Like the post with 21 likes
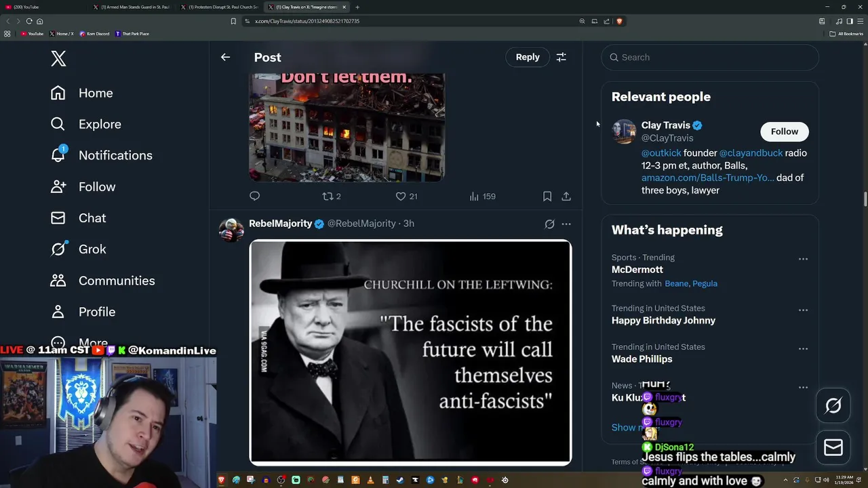The width and height of the screenshot is (868, 488). click(406, 197)
